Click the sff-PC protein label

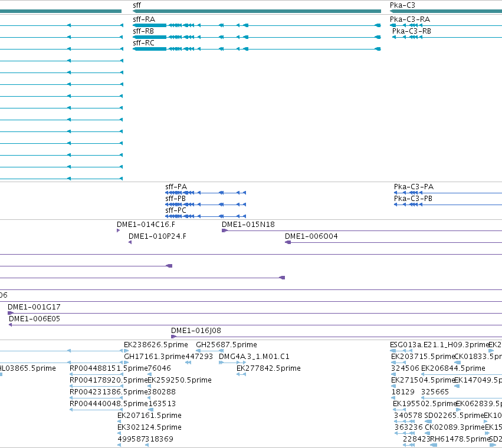click(x=176, y=210)
